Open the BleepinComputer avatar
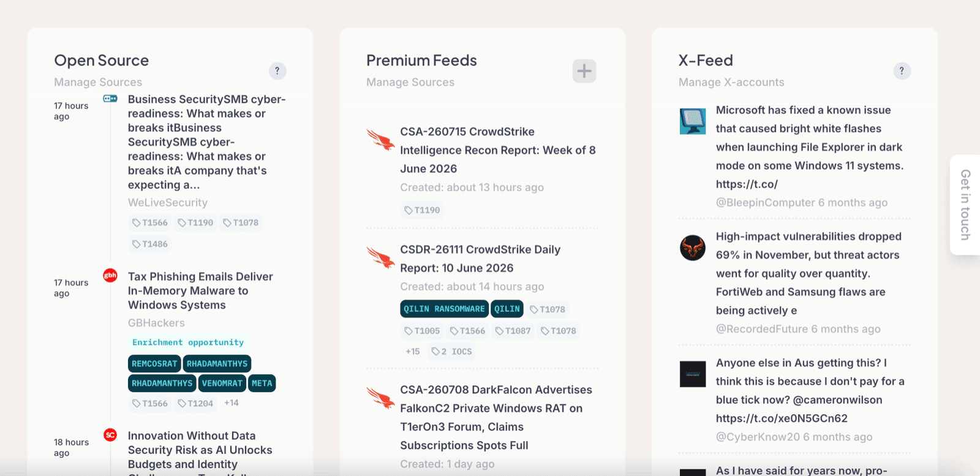Viewport: 980px width, 476px height. click(693, 121)
